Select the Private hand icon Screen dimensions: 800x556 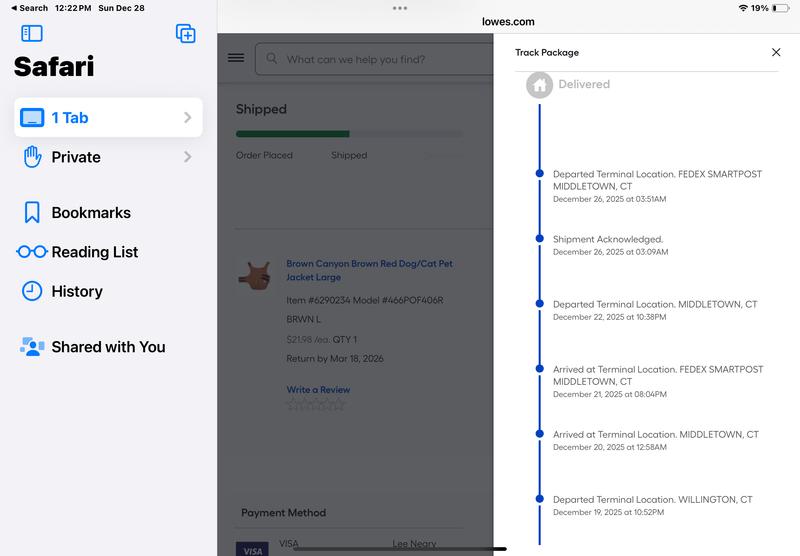(32, 157)
